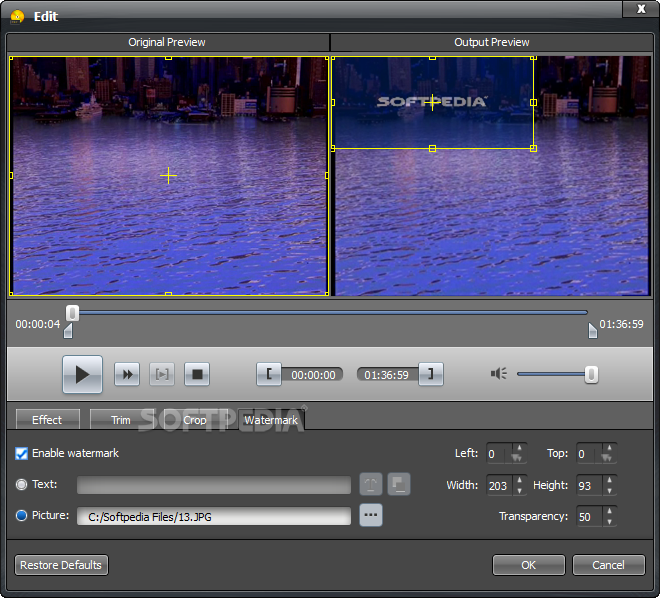Confirm with the OK button

[529, 565]
